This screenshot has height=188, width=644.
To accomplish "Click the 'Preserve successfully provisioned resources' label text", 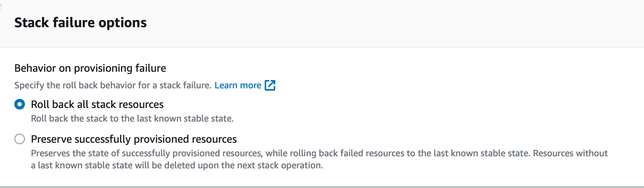I will click(134, 139).
